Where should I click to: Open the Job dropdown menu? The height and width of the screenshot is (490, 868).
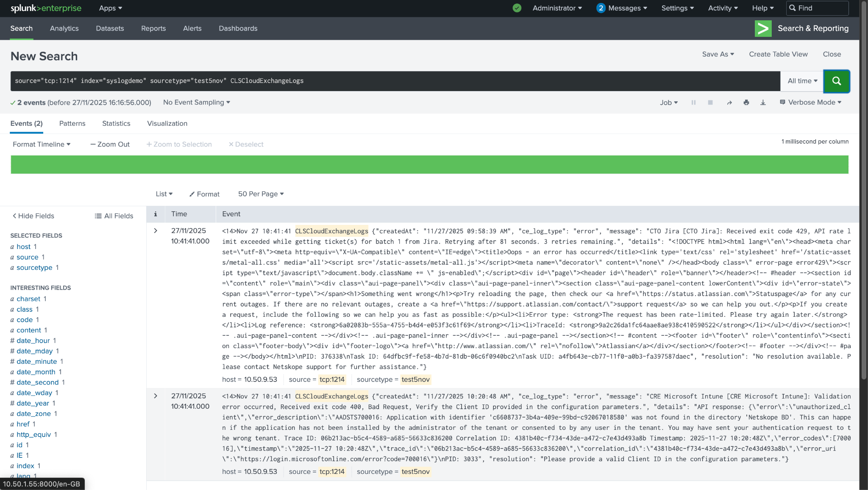669,102
